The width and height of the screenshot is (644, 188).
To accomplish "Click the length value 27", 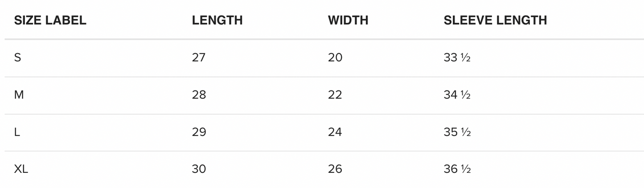I will point(199,57).
